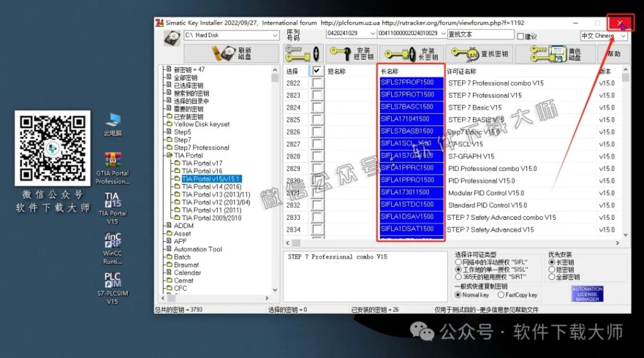Click Modular PID Control V15.0 license name

tap(486, 193)
